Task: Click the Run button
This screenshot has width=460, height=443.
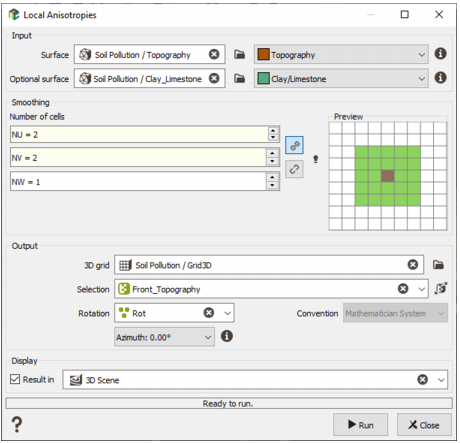Action: (360, 425)
